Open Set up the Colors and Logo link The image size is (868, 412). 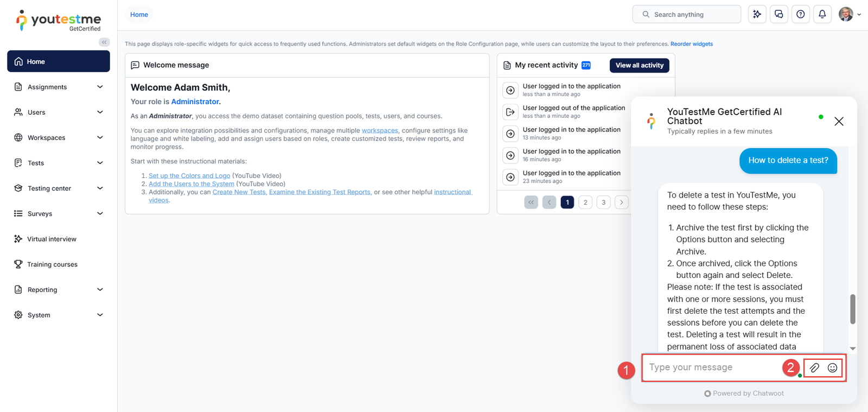pyautogui.click(x=189, y=176)
